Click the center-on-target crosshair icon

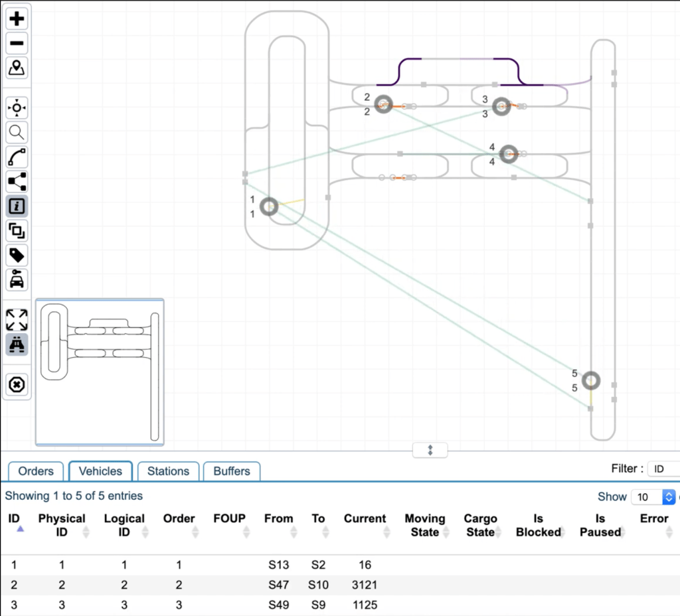tap(17, 108)
